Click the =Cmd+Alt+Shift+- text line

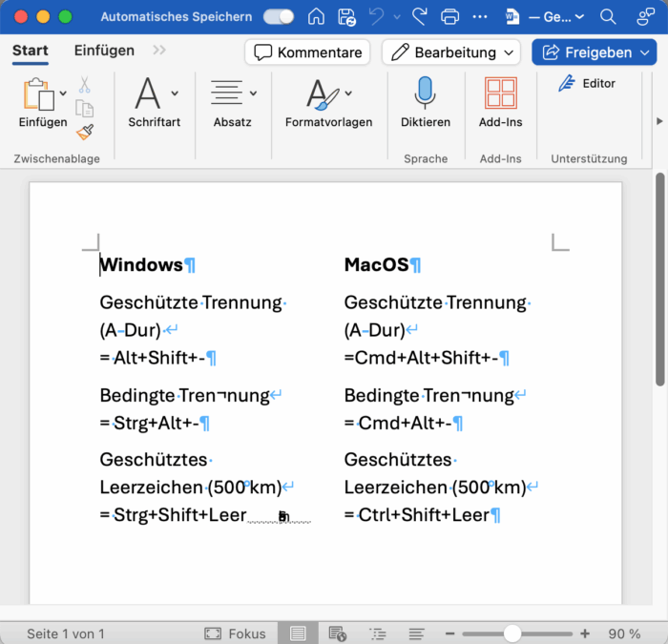[x=422, y=358]
